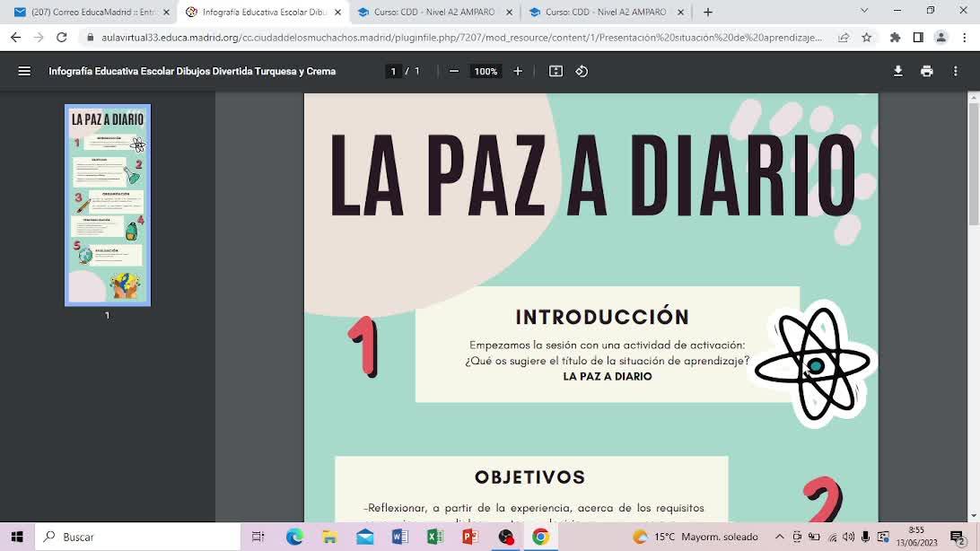Click the Fit to page icon
This screenshot has height=551, width=980.
[556, 71]
